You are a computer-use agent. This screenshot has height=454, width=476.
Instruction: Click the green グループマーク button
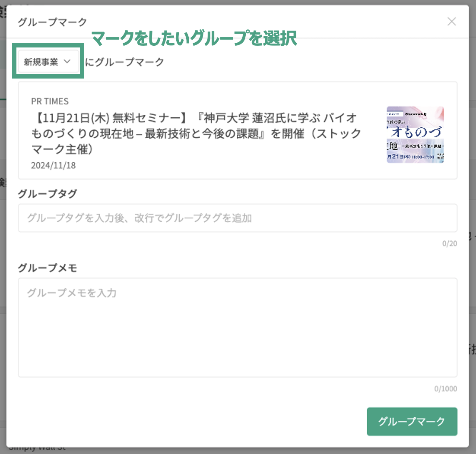[x=411, y=422]
